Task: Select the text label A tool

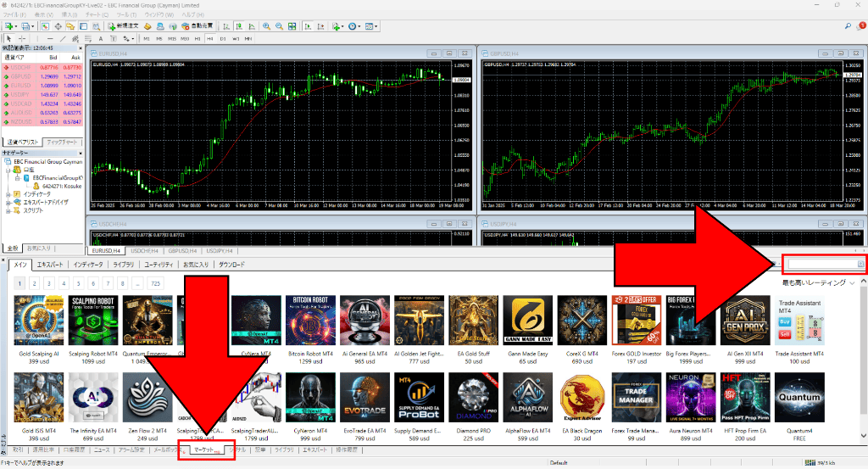Action: [x=101, y=39]
